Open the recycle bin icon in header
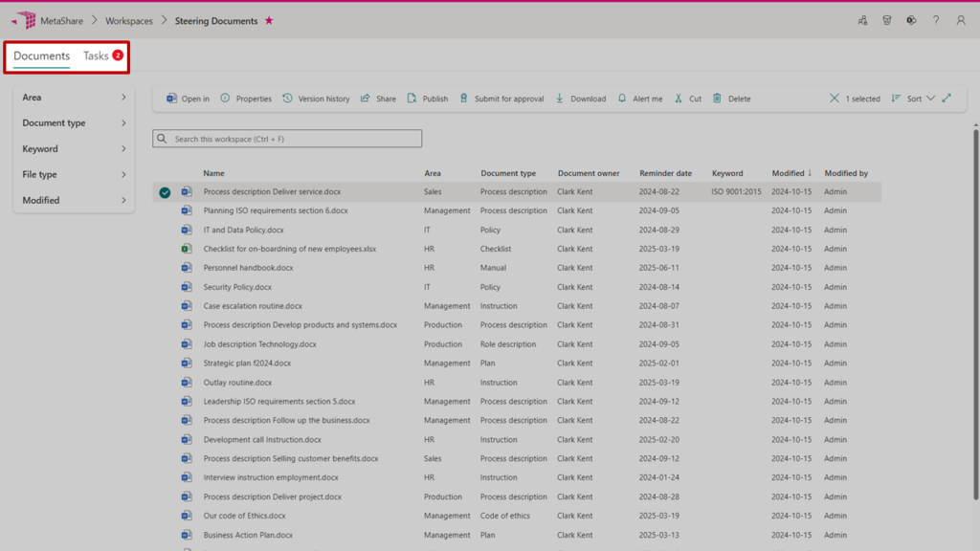Image resolution: width=980 pixels, height=551 pixels. coord(887,20)
